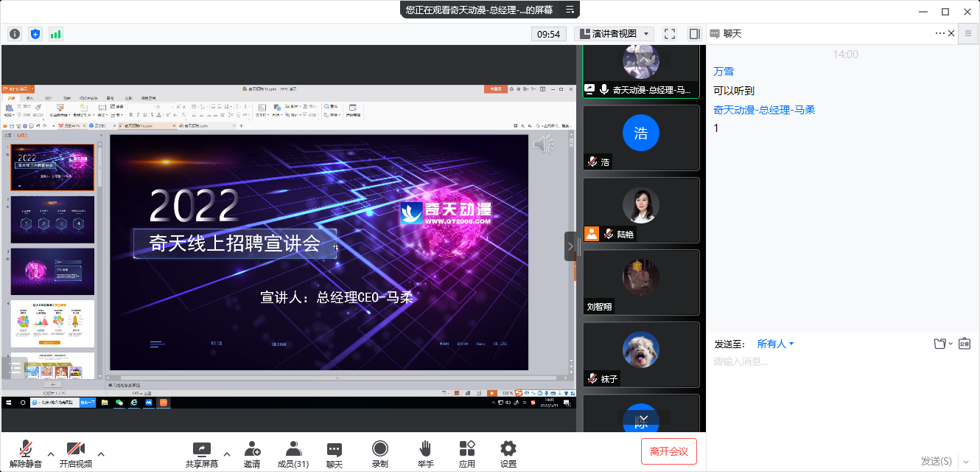The height and width of the screenshot is (472, 980).
Task: Click muted mic icon on 秣子's tile
Action: 592,378
